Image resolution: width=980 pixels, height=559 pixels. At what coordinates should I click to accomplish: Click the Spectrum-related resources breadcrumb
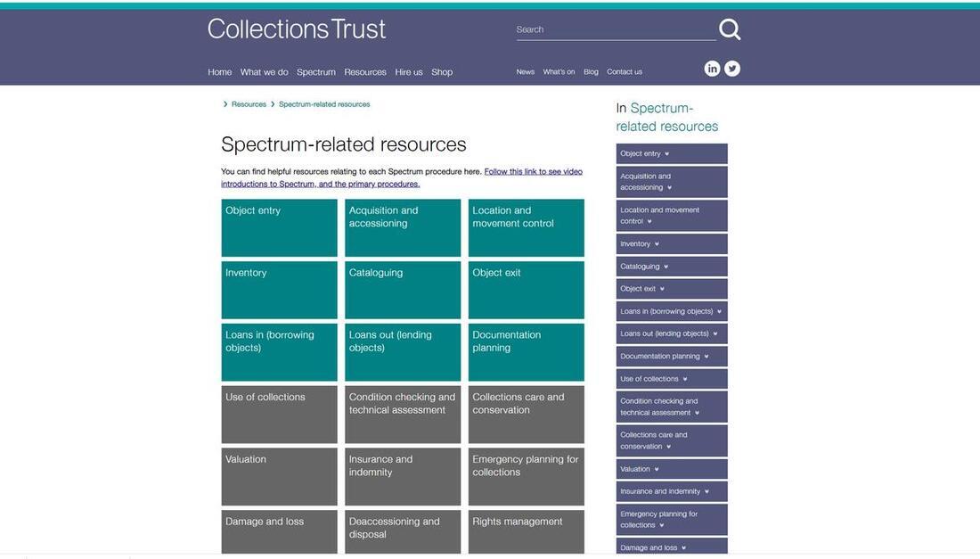tap(324, 104)
